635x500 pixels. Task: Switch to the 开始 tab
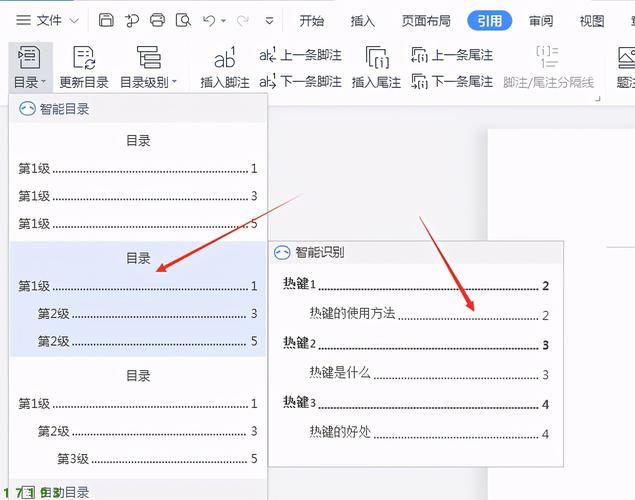click(x=311, y=21)
